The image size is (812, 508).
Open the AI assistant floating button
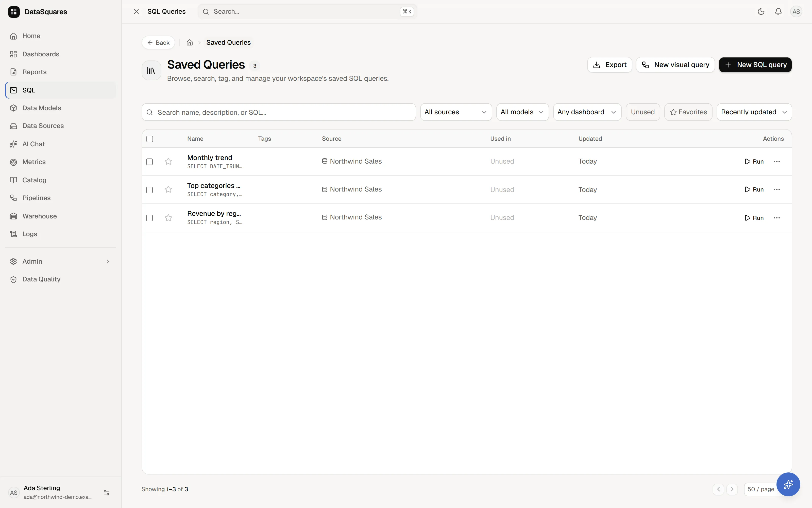pyautogui.click(x=788, y=484)
